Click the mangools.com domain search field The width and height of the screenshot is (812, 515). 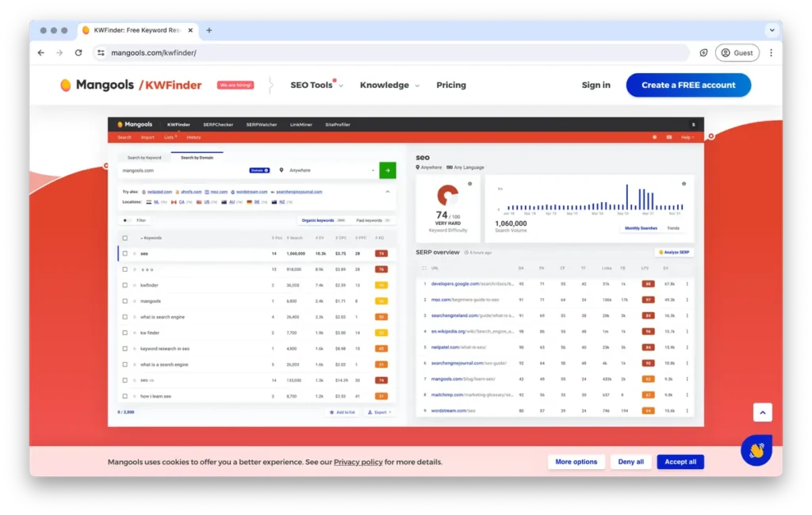(184, 170)
